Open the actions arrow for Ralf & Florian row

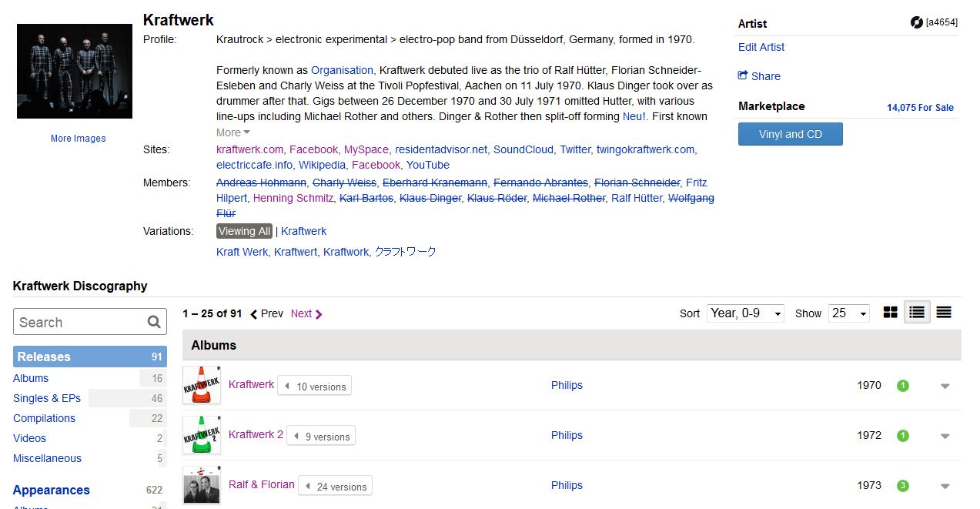click(945, 486)
